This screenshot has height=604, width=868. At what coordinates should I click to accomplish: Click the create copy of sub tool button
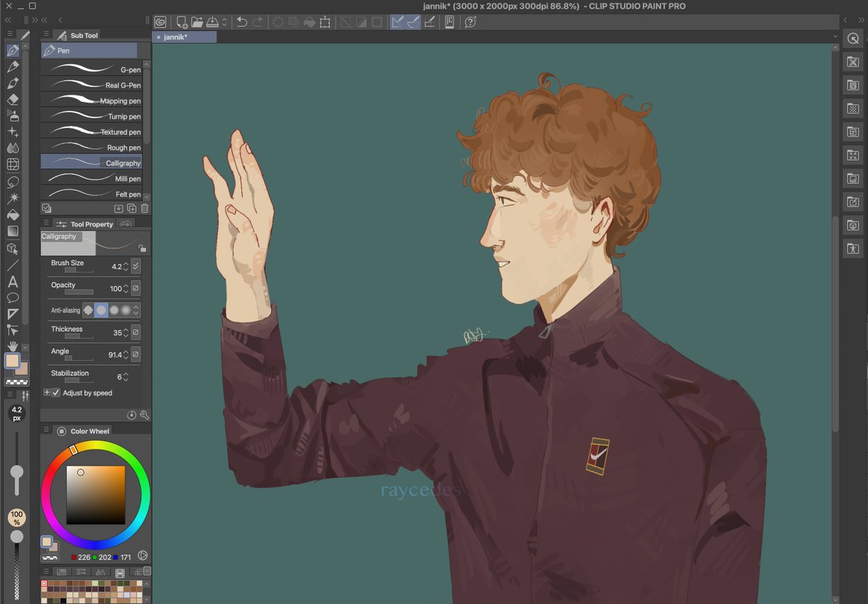pyautogui.click(x=132, y=208)
